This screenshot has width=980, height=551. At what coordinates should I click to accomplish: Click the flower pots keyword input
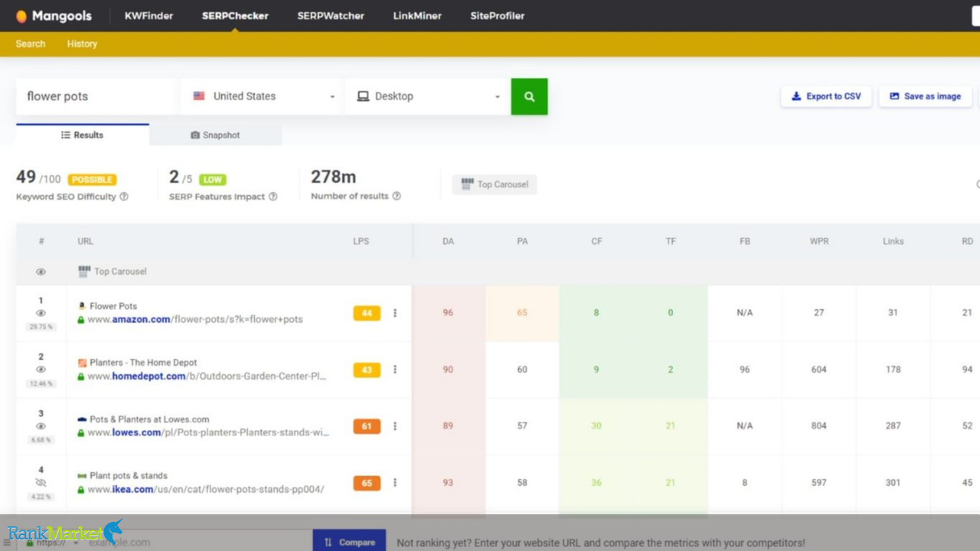click(x=96, y=96)
